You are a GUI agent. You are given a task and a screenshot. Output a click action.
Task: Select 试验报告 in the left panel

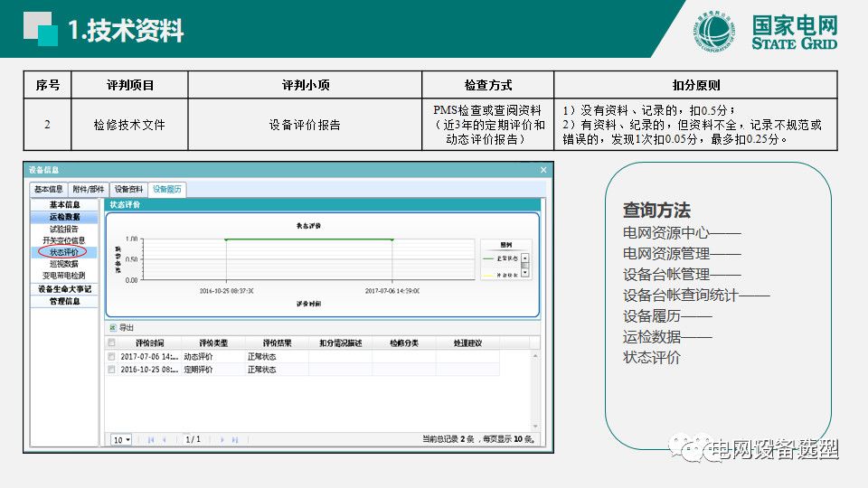click(x=64, y=229)
